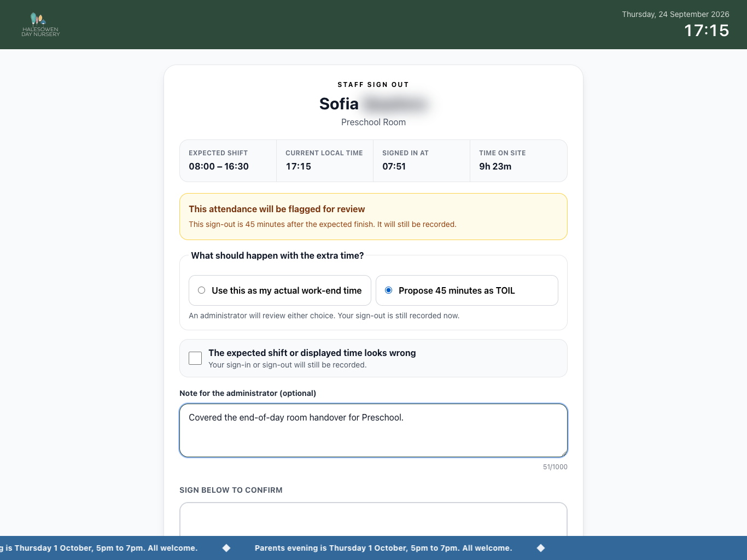The image size is (747, 560).
Task: Click the Signed In At value 07:51
Action: [x=394, y=166]
